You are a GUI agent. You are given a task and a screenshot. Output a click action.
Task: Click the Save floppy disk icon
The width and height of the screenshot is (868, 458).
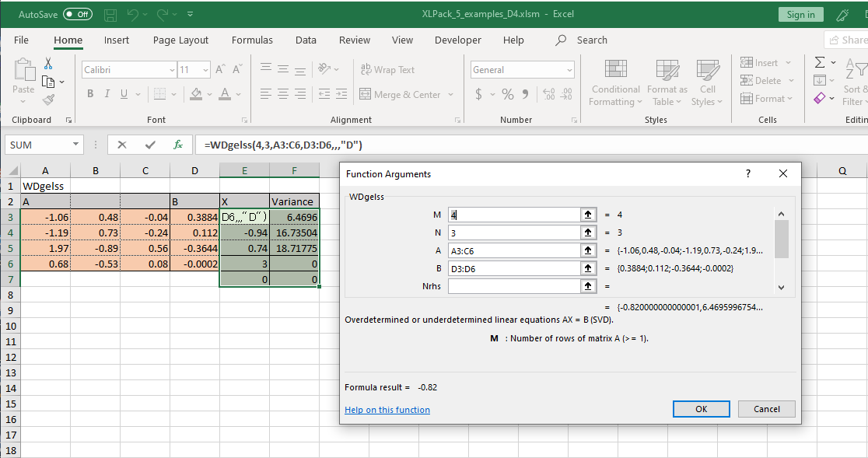pyautogui.click(x=110, y=14)
